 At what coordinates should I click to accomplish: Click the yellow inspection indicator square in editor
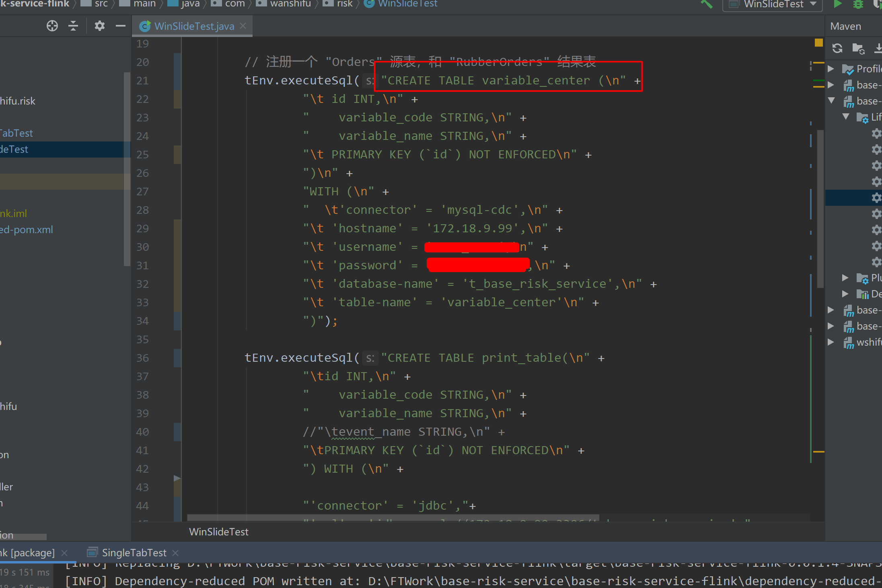[x=818, y=43]
